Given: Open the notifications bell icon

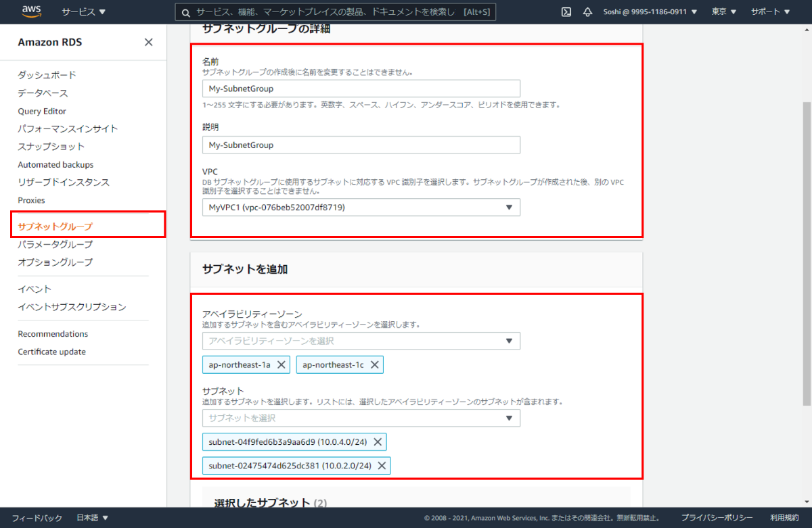Looking at the screenshot, I should tap(587, 11).
